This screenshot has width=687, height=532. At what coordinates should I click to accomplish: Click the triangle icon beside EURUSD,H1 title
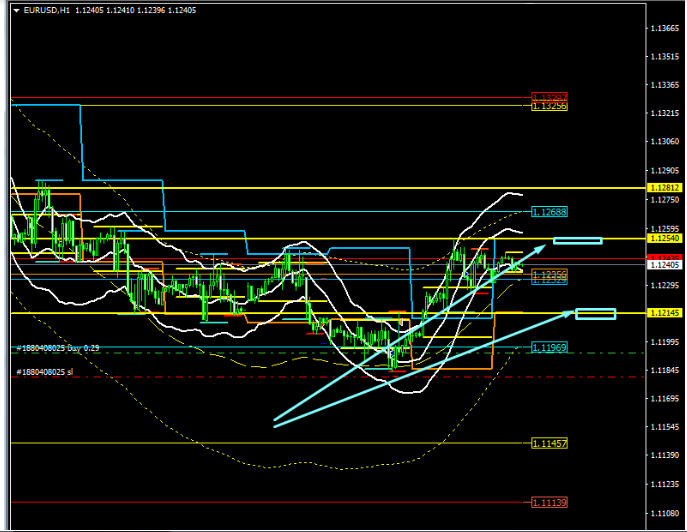pyautogui.click(x=17, y=10)
